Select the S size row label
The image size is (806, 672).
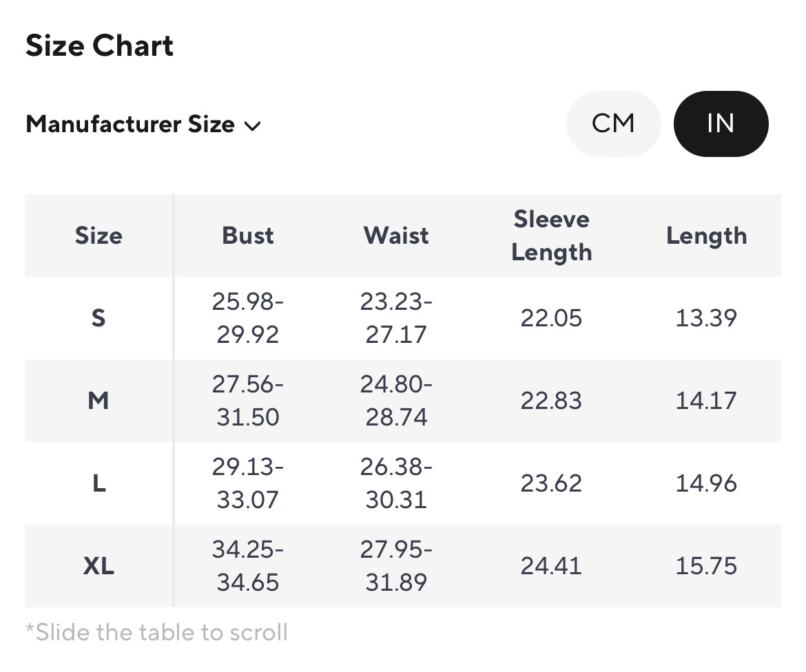(x=99, y=318)
